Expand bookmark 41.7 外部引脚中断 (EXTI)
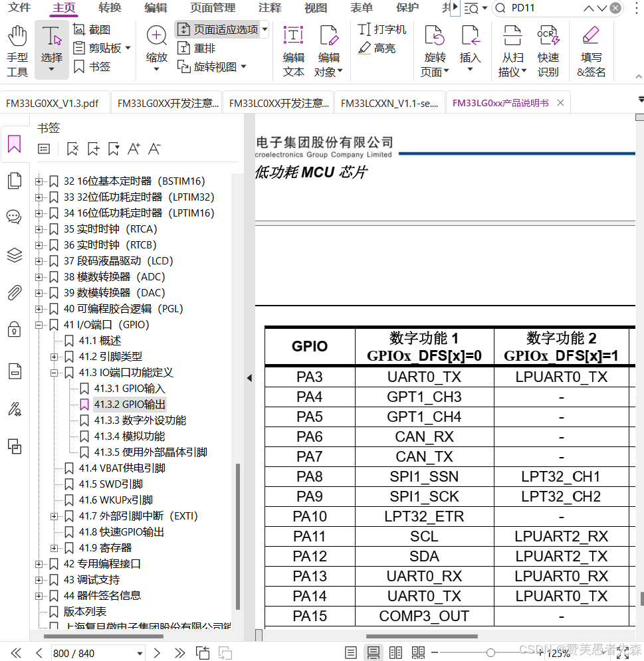644x661 pixels. (x=54, y=516)
